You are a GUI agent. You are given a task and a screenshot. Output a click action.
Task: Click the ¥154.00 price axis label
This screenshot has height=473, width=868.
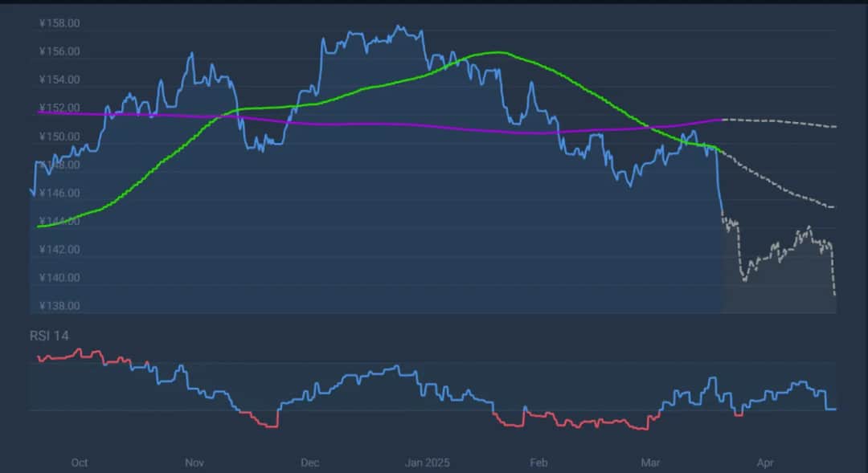(59, 80)
